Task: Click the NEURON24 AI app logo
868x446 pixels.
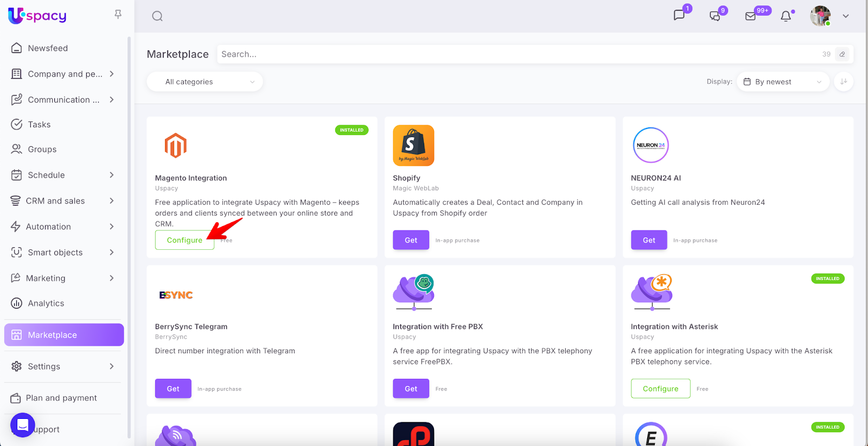Action: click(x=650, y=145)
